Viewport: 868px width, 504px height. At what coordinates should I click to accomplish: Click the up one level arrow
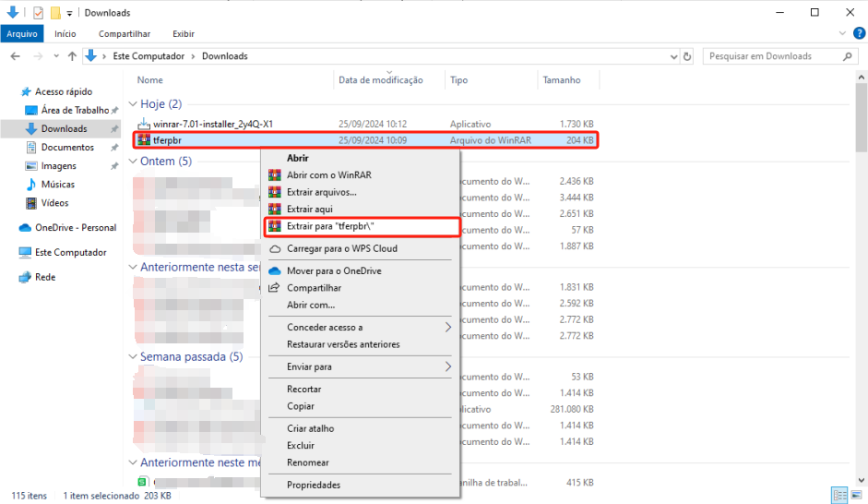pyautogui.click(x=72, y=56)
